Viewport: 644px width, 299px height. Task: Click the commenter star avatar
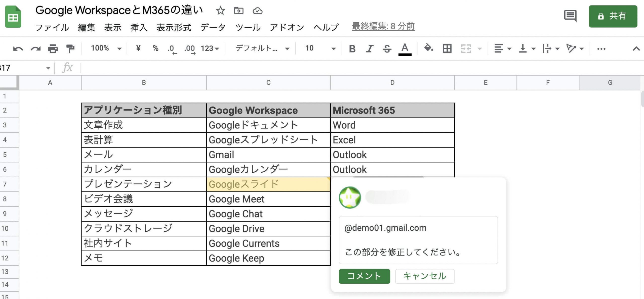pyautogui.click(x=350, y=197)
